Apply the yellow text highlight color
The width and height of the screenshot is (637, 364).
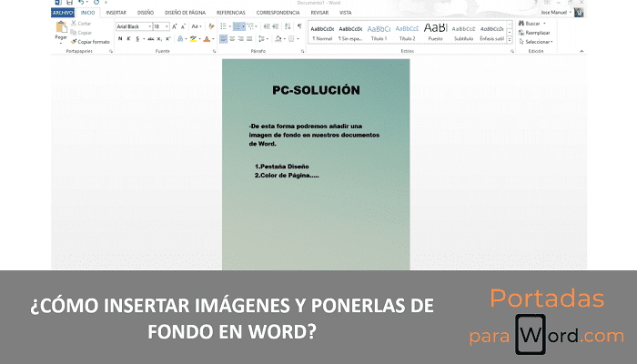193,39
